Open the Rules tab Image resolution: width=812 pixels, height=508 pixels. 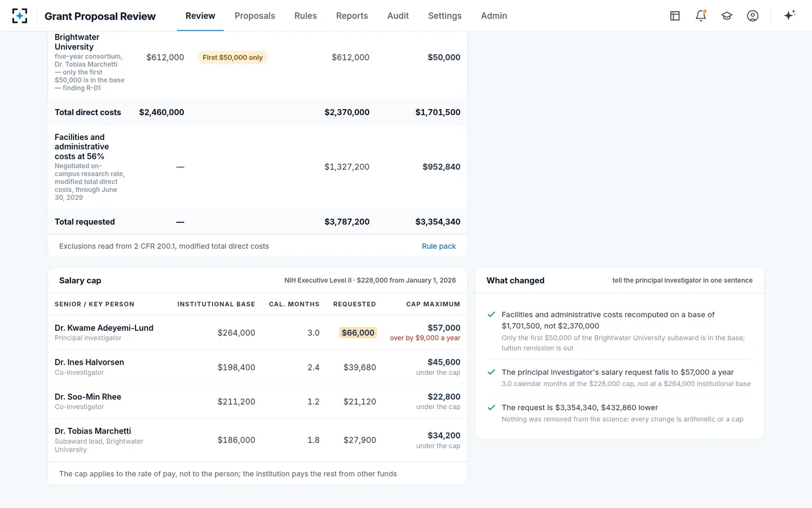[x=306, y=16]
